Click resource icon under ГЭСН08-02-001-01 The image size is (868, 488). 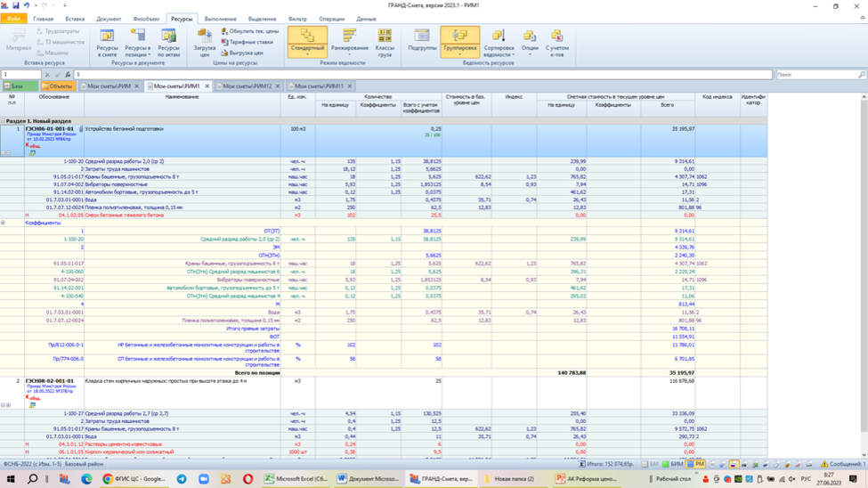pos(32,405)
